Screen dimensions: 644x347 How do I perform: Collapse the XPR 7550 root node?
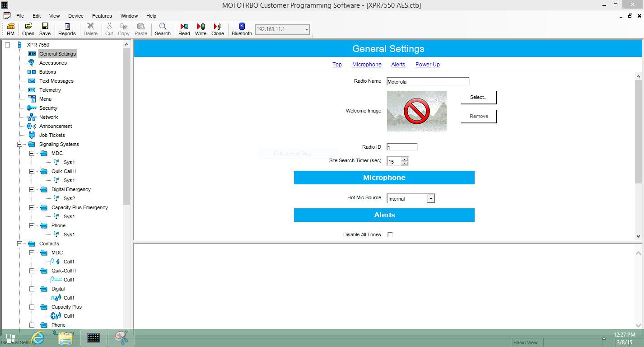(7, 45)
